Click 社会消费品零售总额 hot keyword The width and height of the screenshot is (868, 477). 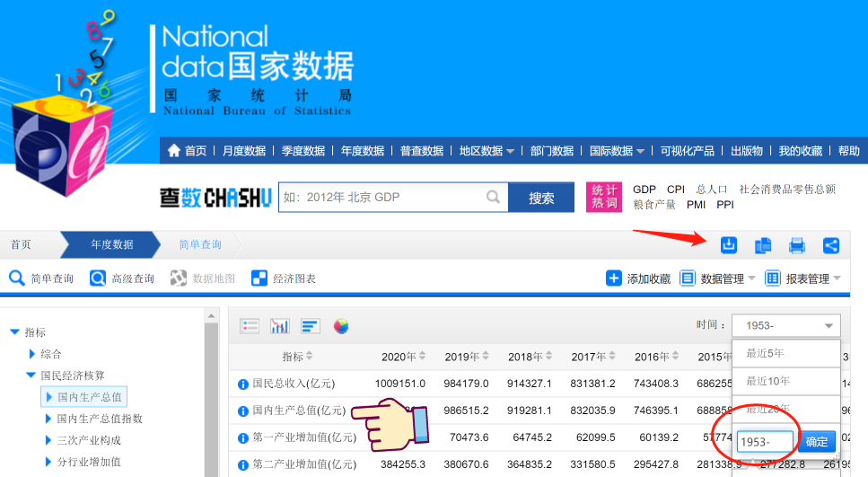pos(787,190)
